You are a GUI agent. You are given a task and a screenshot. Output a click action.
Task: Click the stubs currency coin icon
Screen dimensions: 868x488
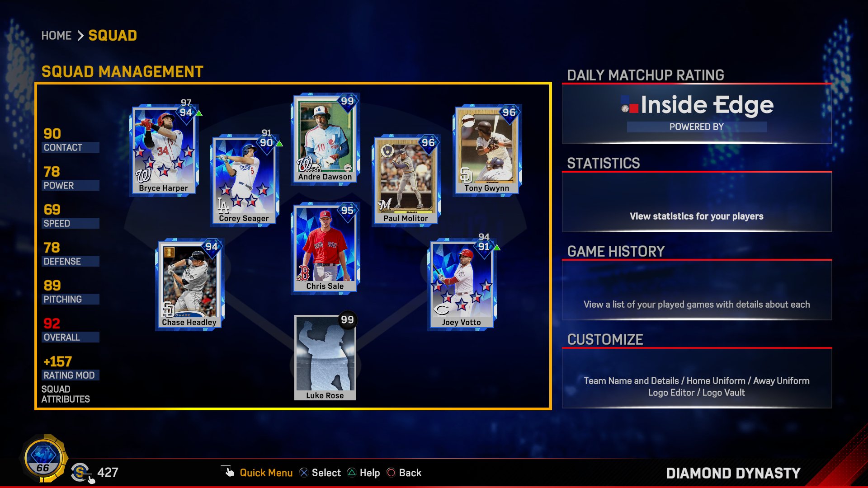coord(80,473)
